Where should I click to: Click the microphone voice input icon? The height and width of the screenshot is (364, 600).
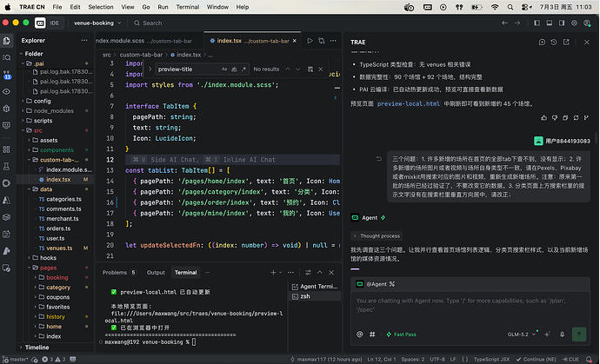coord(562,334)
